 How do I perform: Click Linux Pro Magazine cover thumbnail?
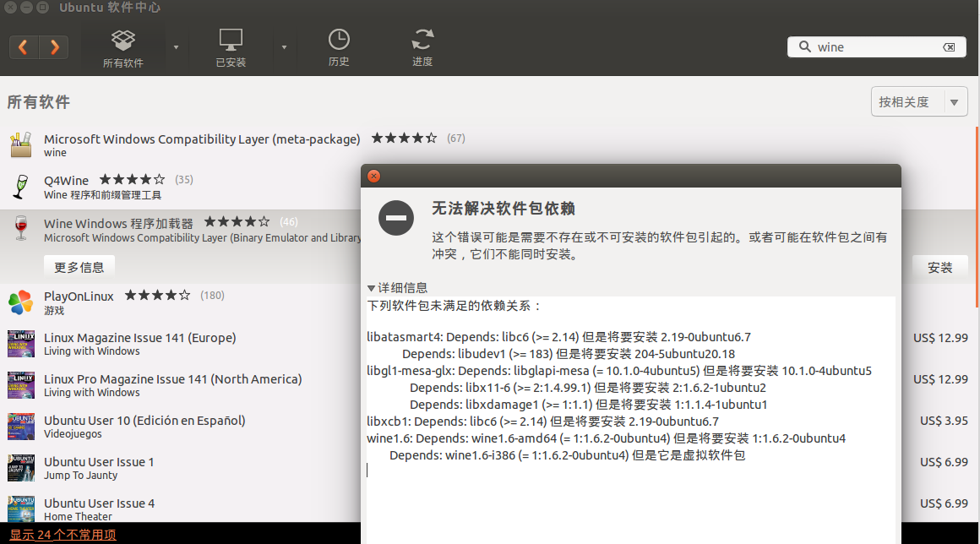pyautogui.click(x=20, y=385)
